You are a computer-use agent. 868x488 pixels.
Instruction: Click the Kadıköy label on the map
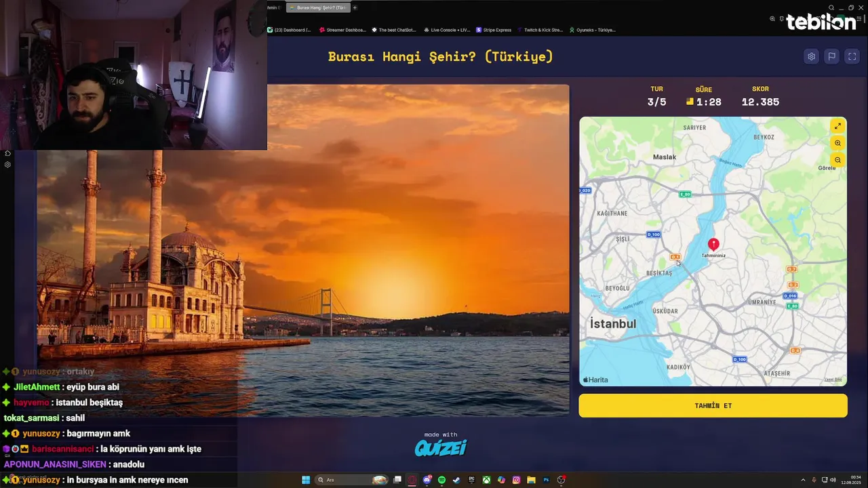click(x=678, y=367)
